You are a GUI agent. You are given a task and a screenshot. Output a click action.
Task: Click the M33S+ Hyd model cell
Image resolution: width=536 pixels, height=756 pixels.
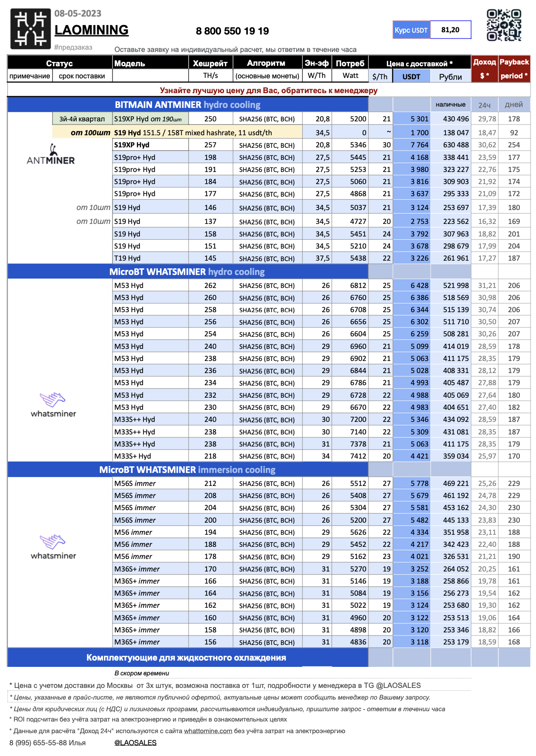(150, 456)
